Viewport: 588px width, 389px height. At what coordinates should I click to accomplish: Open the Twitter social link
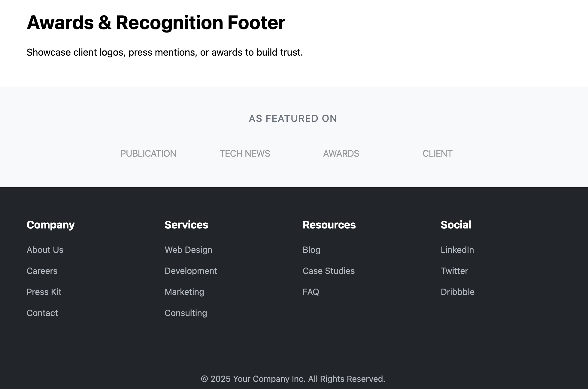tap(454, 271)
